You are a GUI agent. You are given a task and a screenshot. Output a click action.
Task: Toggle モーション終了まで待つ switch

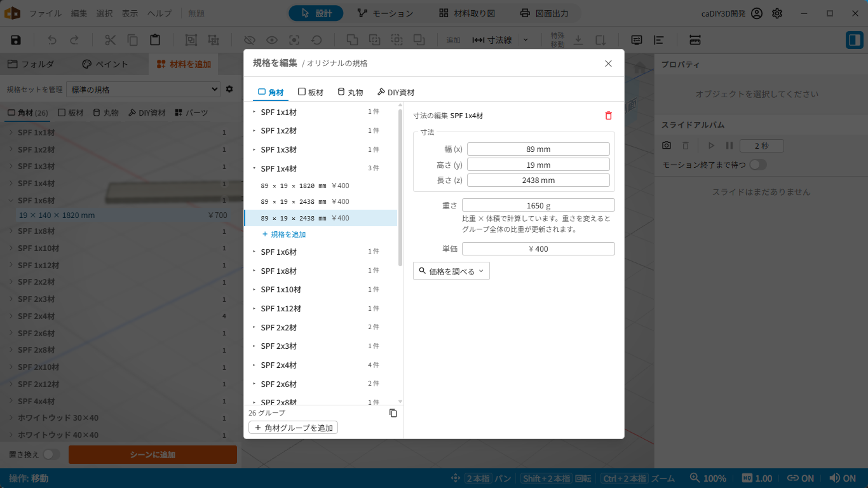pyautogui.click(x=757, y=165)
